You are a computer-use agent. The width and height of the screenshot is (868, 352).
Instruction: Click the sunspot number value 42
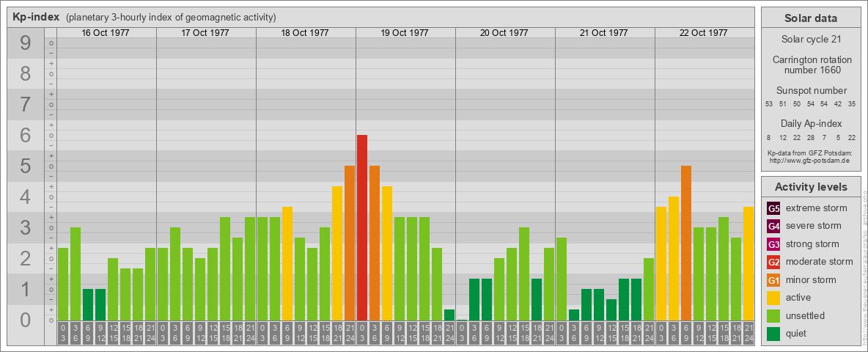coord(838,104)
